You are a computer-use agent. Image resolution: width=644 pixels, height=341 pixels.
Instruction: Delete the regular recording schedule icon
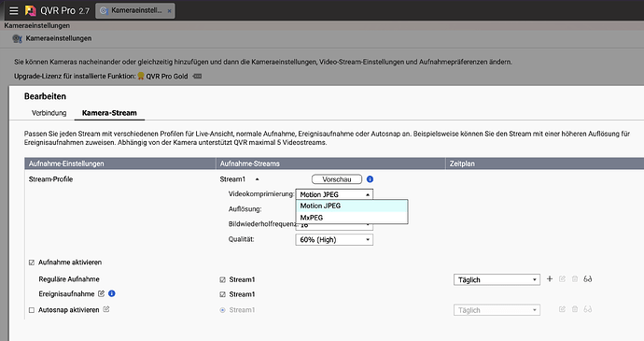pos(575,279)
